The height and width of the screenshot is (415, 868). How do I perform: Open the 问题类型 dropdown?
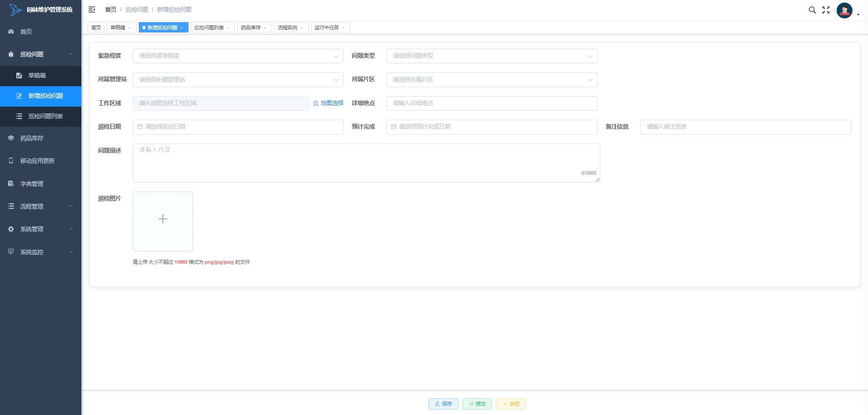pos(492,56)
